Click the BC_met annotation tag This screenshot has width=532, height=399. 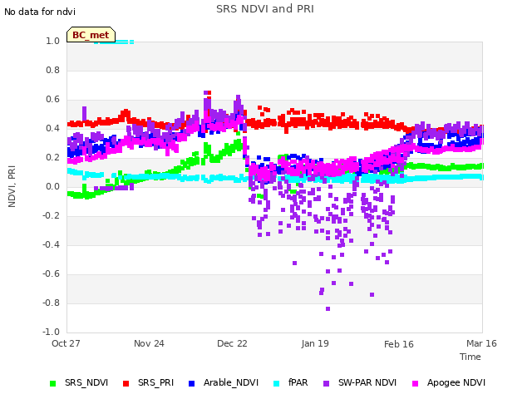[x=91, y=35]
